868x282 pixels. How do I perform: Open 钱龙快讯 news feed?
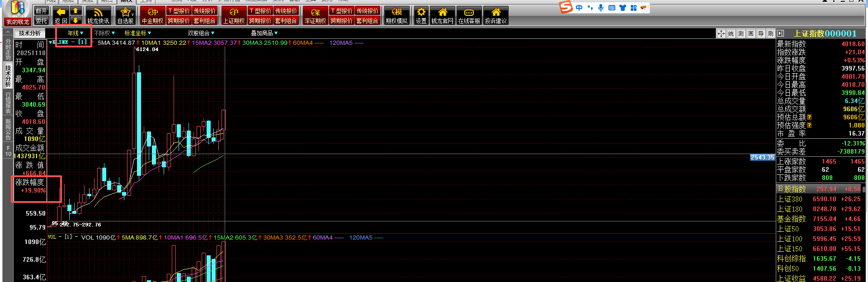click(98, 15)
